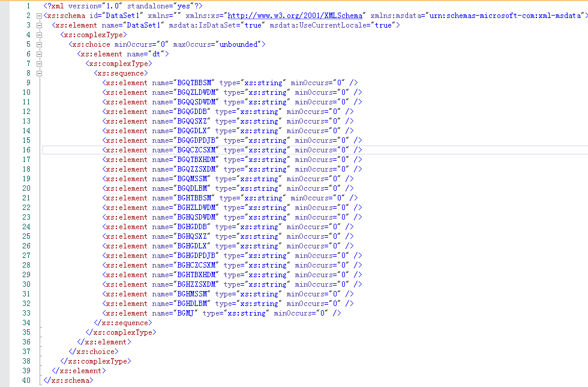Click the BGQZZSXDM element name
The height and width of the screenshot is (387, 588).
click(197, 169)
